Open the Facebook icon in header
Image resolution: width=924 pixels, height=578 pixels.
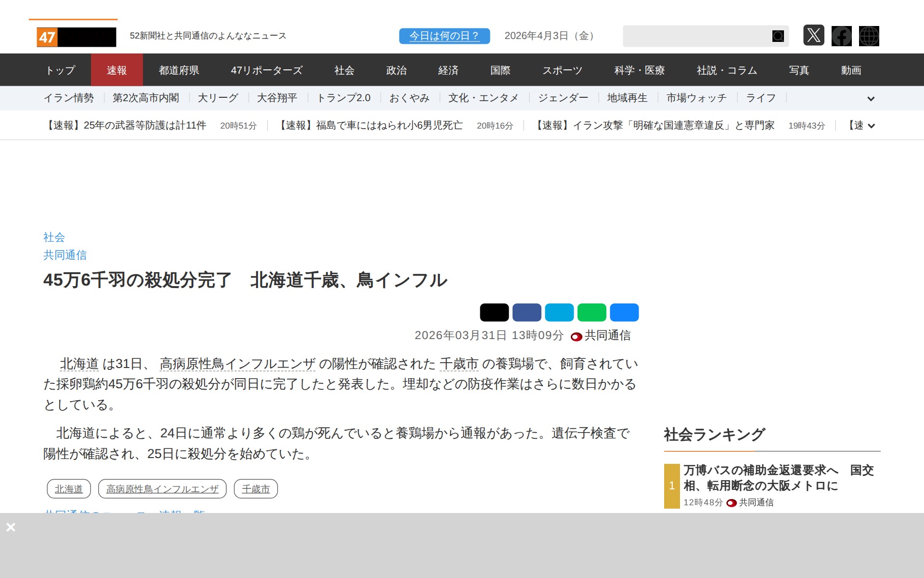click(841, 36)
